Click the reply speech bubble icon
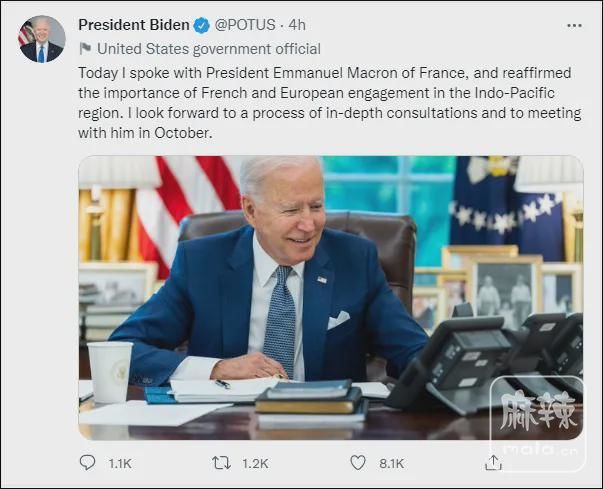 pos(89,463)
